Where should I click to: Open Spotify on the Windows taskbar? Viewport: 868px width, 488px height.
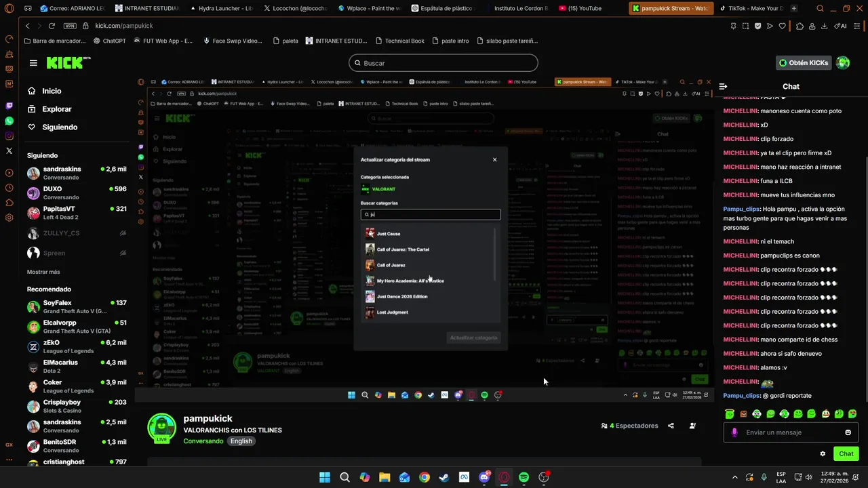pos(524,477)
